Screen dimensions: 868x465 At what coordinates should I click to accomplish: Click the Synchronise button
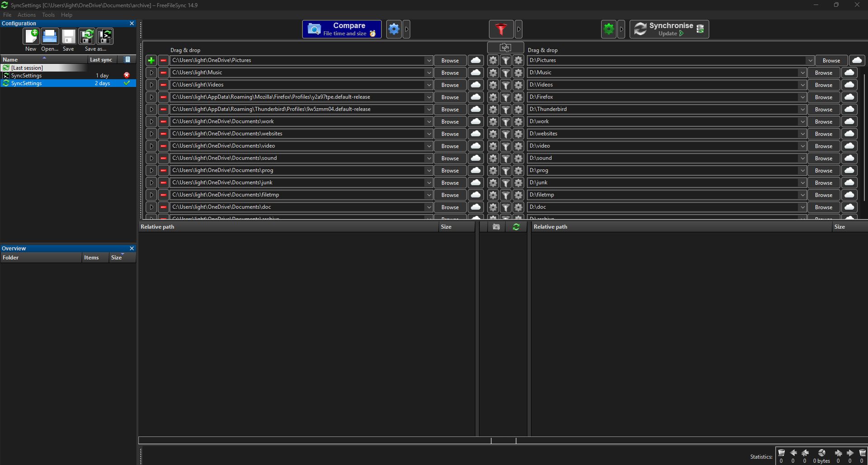(x=669, y=29)
